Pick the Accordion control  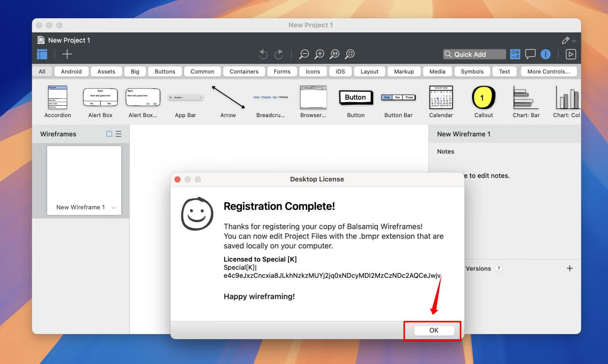tap(58, 102)
